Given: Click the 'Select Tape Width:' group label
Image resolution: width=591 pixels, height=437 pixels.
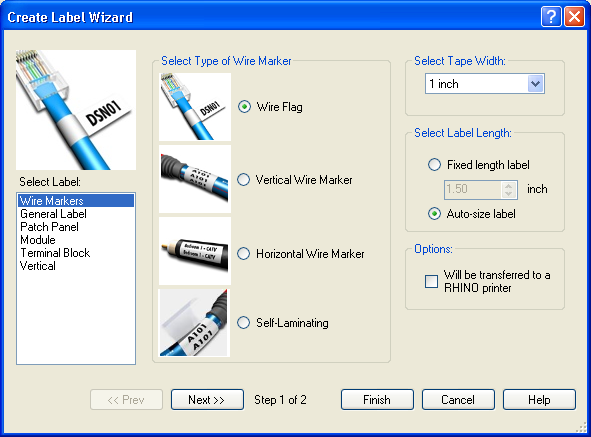Looking at the screenshot, I should tap(460, 61).
